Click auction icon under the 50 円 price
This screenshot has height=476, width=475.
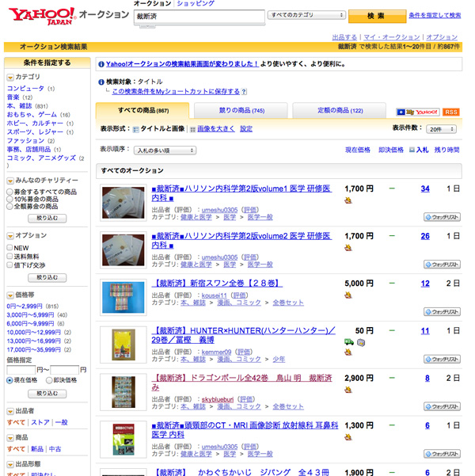tap(348, 352)
